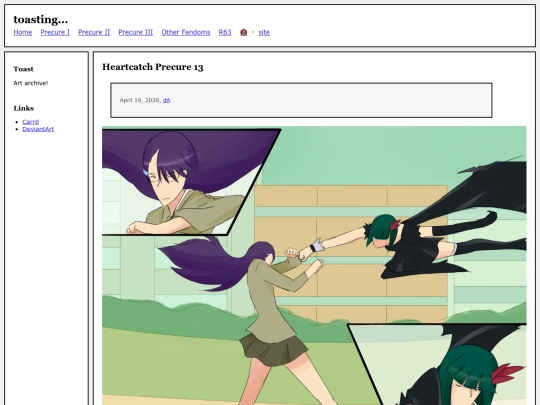Follow the 'dA' link next to the date
This screenshot has height=405, width=540.
(166, 100)
